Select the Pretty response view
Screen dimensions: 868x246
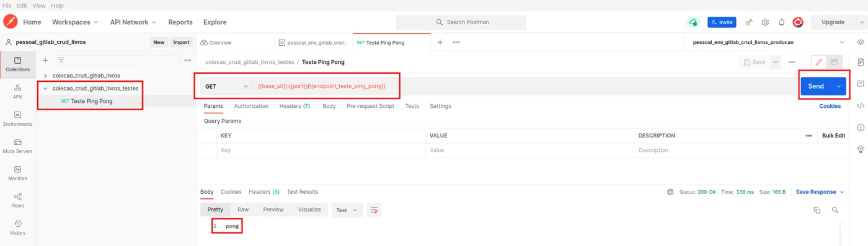[215, 209]
